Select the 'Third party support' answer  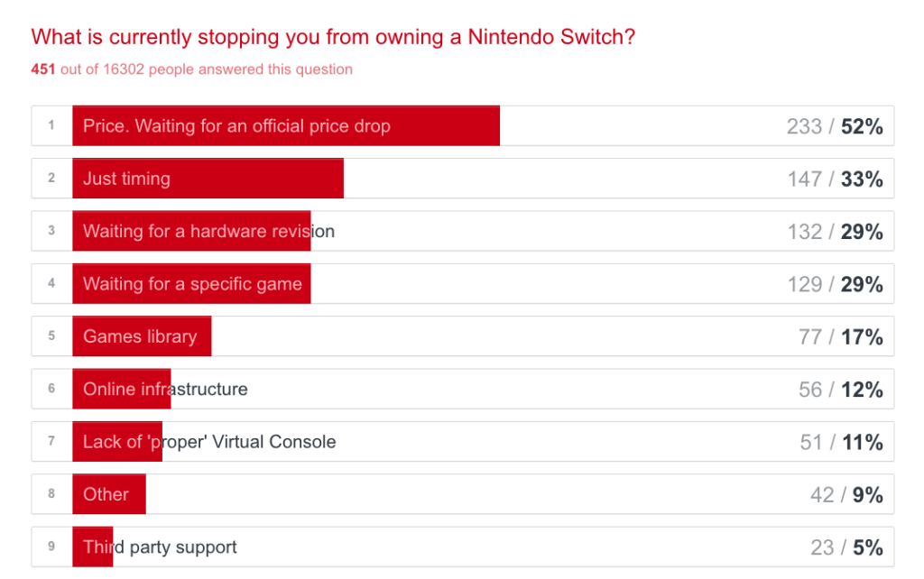[x=160, y=547]
